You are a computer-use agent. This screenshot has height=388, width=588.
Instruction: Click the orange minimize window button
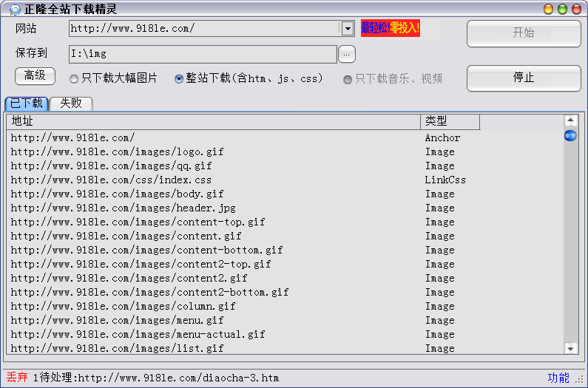(x=548, y=9)
